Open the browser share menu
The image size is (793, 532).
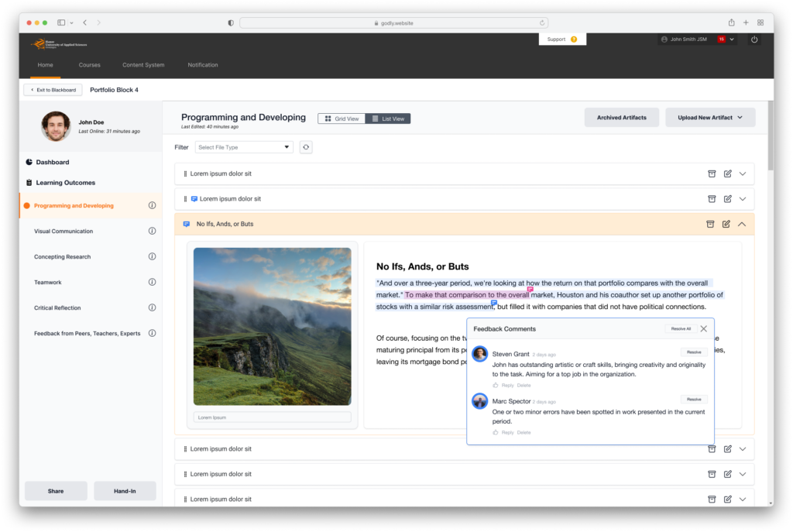point(731,22)
